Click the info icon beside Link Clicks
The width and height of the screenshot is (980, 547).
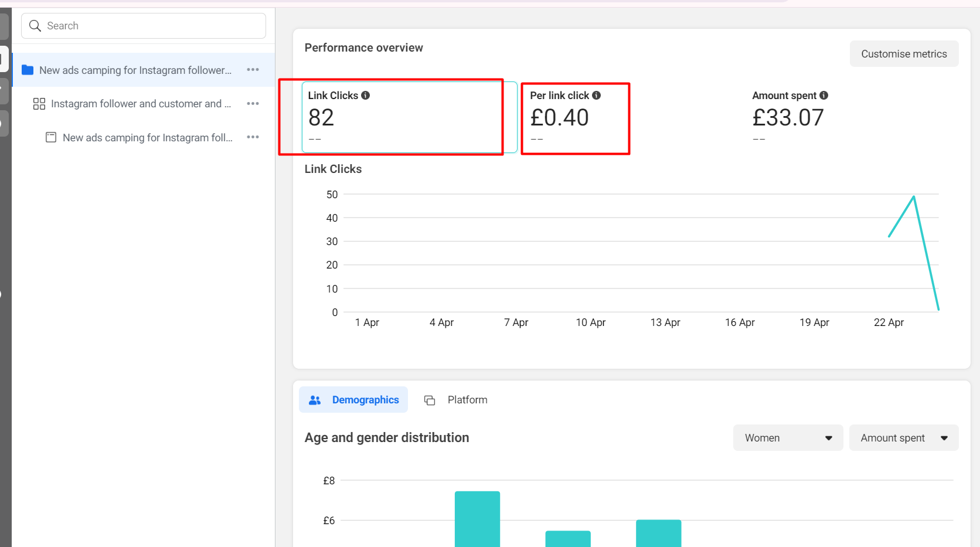click(365, 96)
